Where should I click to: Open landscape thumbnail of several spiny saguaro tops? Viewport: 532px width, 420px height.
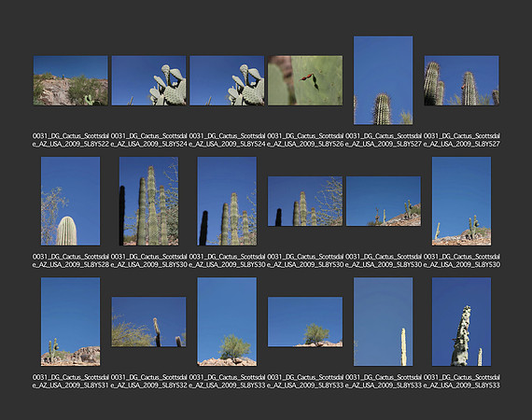coord(461,81)
